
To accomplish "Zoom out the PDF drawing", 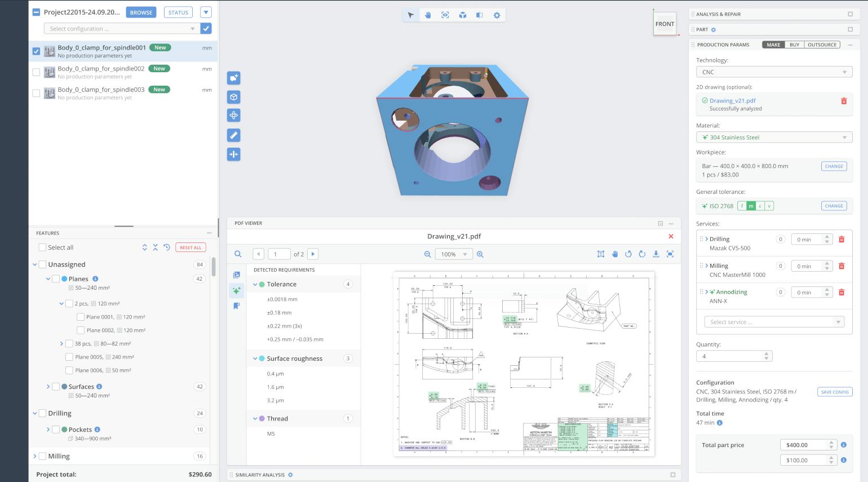I will click(x=427, y=254).
